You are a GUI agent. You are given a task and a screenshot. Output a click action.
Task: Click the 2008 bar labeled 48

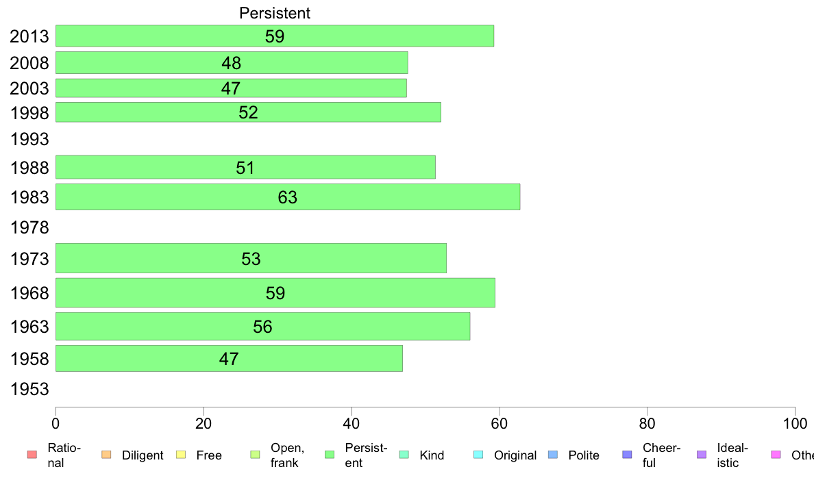click(232, 63)
